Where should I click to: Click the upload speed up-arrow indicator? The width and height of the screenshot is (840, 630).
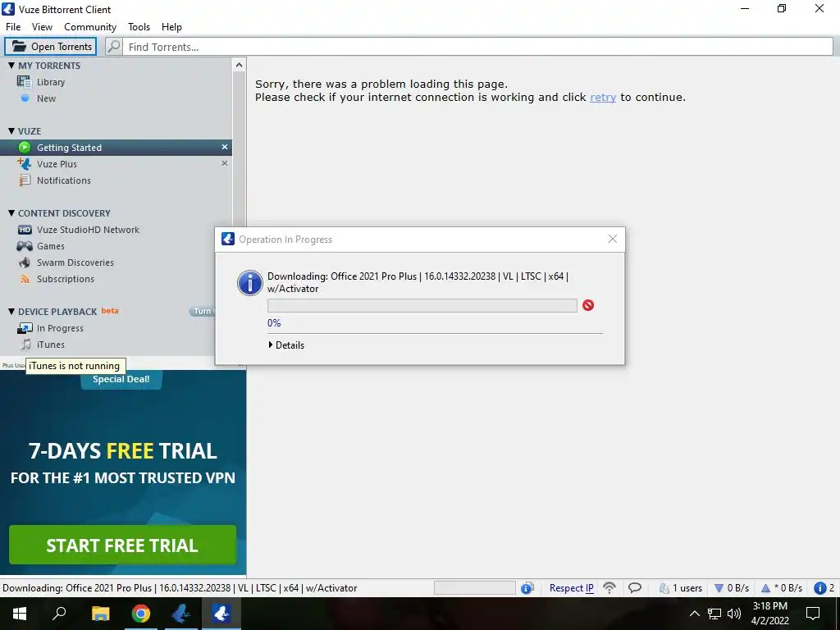(x=765, y=587)
